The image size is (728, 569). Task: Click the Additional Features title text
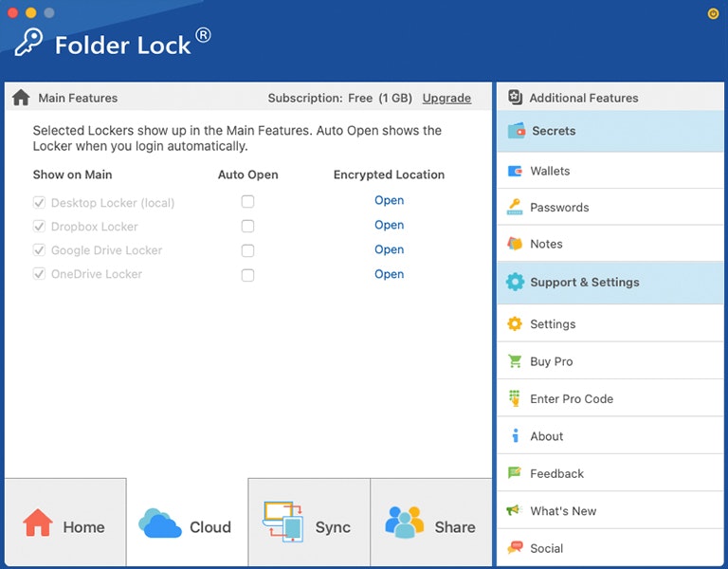click(584, 98)
